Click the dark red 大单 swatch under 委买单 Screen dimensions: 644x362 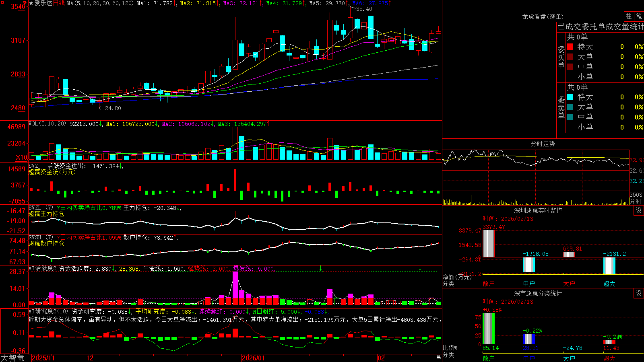tap(570, 57)
